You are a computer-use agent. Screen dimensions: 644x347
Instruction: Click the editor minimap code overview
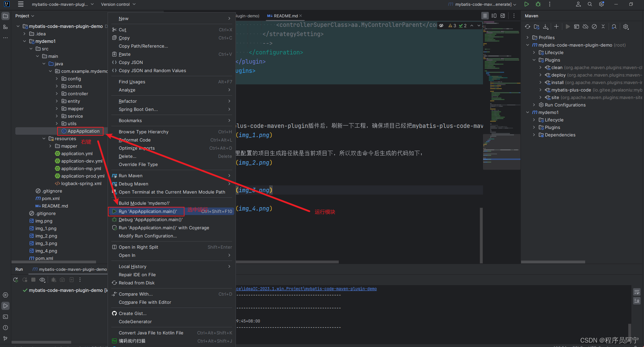point(501,95)
